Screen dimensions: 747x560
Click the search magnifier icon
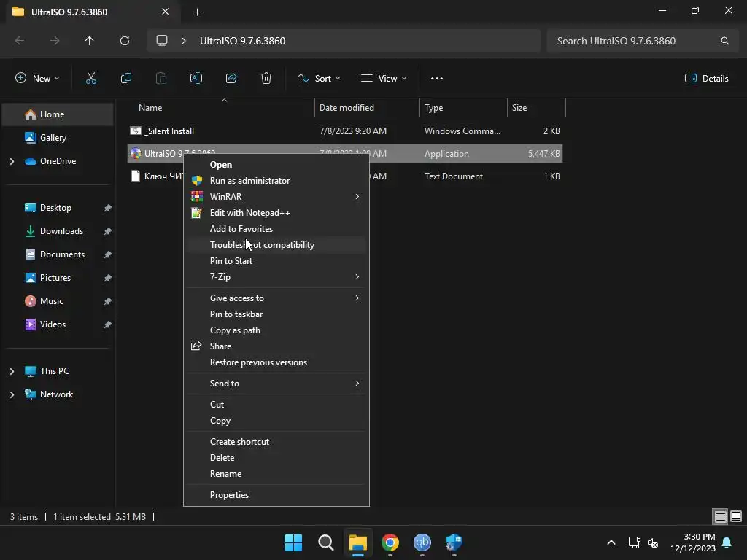724,41
